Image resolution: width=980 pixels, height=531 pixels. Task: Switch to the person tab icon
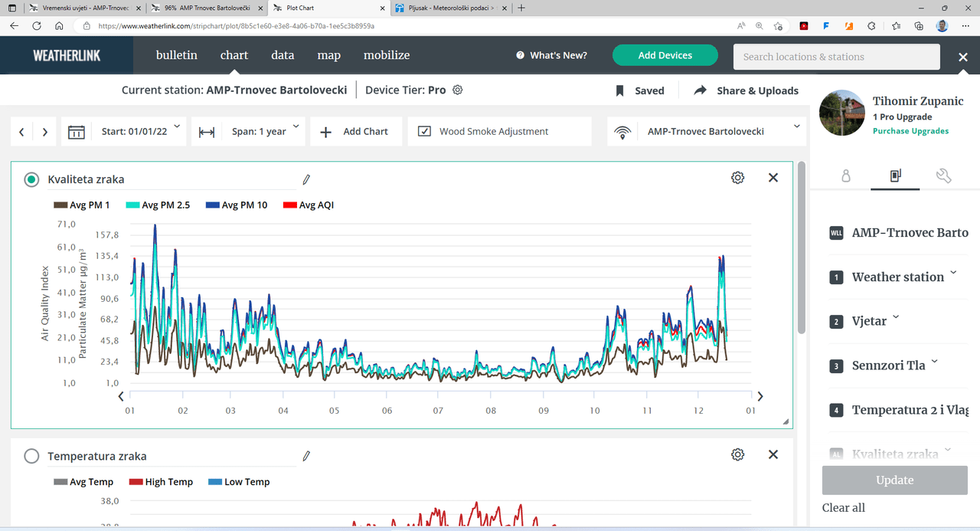[846, 176]
